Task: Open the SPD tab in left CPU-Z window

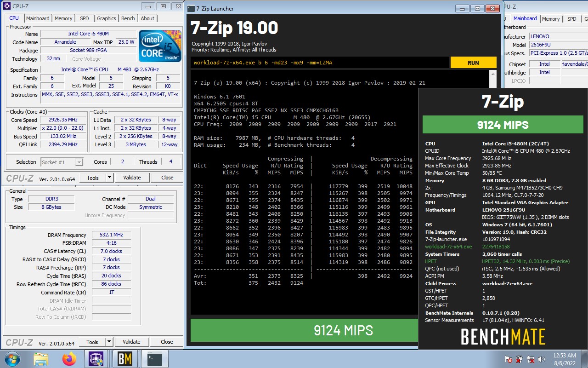Action: 85,18
